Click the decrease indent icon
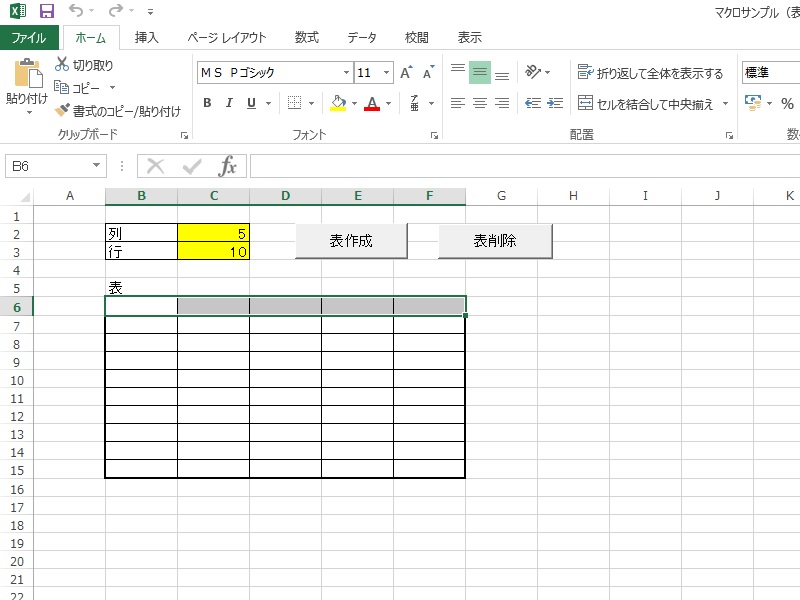Image resolution: width=800 pixels, height=600 pixels. [x=532, y=103]
